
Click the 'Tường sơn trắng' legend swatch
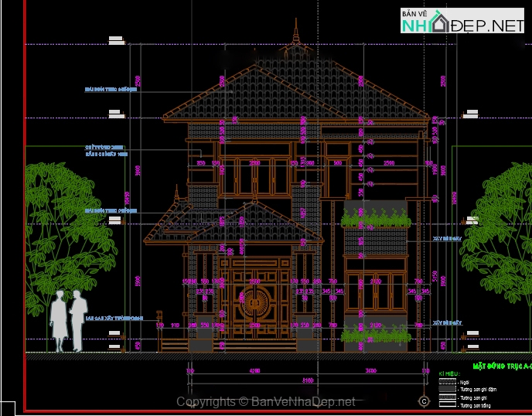pyautogui.click(x=447, y=405)
